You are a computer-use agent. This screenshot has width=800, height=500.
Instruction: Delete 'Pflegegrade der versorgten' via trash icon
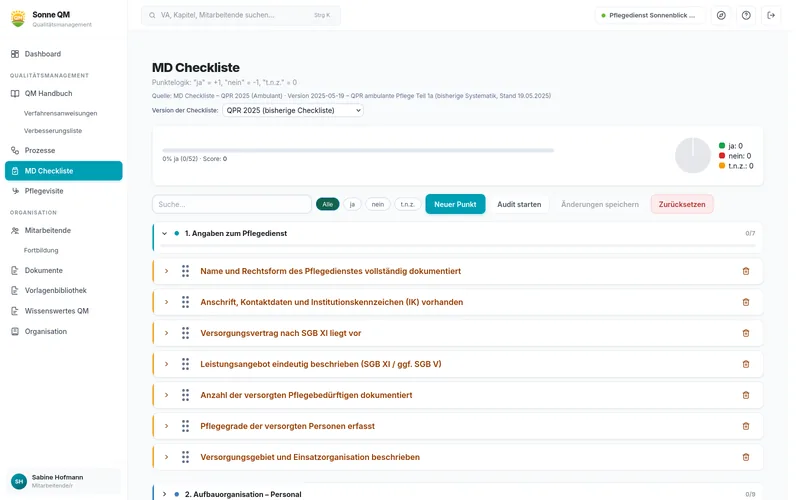[x=745, y=426]
